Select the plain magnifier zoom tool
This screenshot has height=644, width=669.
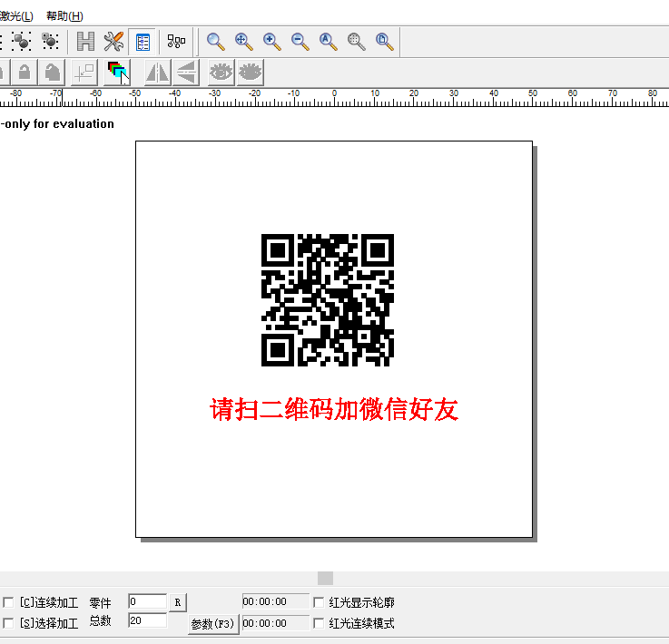point(215,42)
